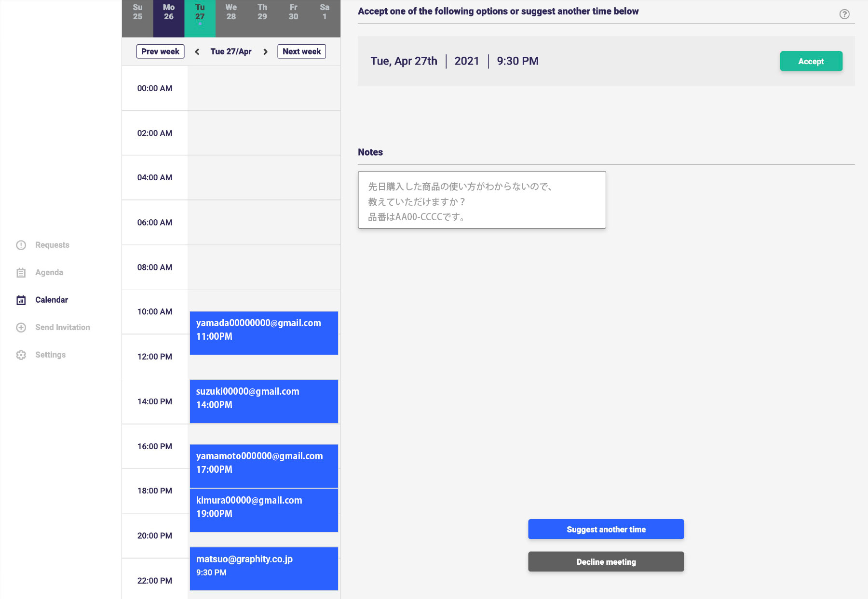Viewport: 868px width, 599px height.
Task: Click the Calendar icon in sidebar
Action: click(x=21, y=300)
